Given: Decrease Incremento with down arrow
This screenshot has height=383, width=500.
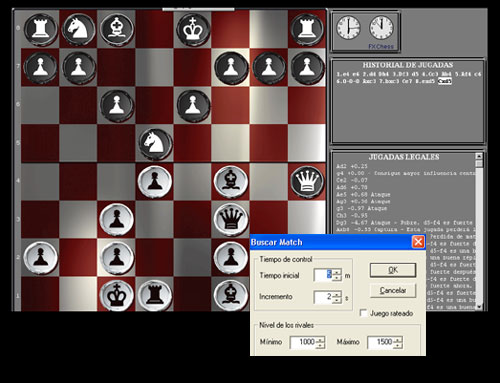Looking at the screenshot, I should [337, 300].
